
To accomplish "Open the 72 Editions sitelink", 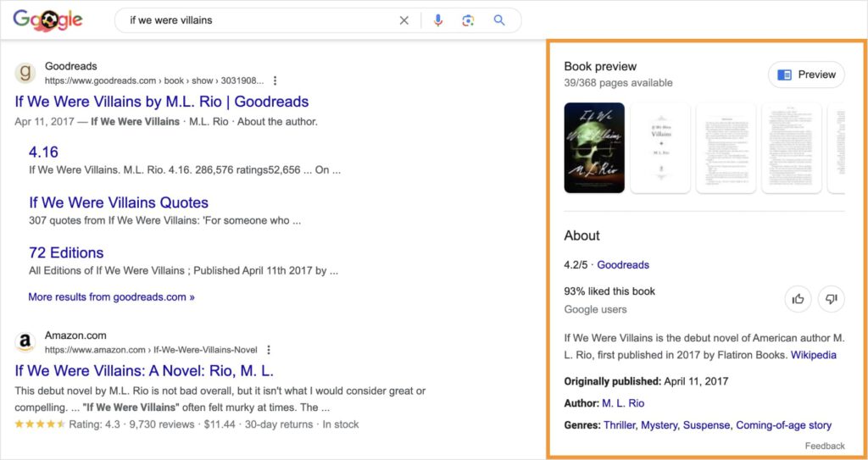I will pyautogui.click(x=66, y=252).
